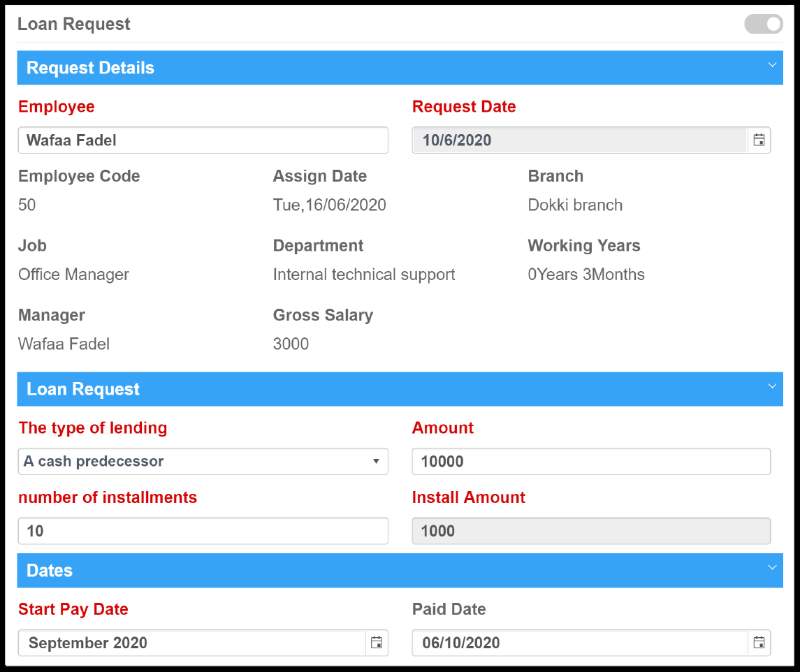
Task: Click the number of installments label
Action: pyautogui.click(x=108, y=497)
